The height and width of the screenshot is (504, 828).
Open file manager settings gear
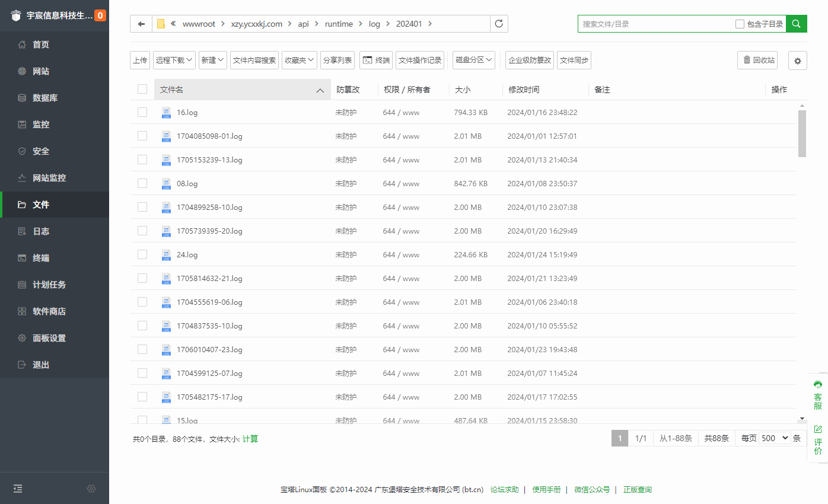[x=798, y=60]
